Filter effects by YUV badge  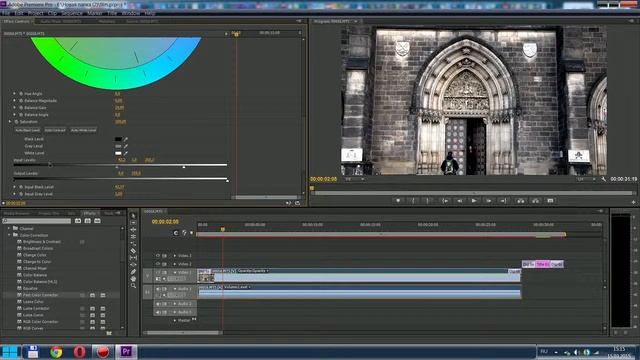[x=98, y=220]
